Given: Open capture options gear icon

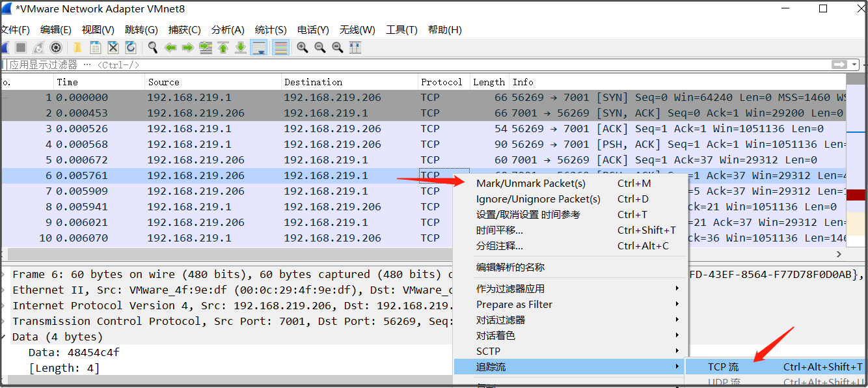Looking at the screenshot, I should [x=56, y=48].
